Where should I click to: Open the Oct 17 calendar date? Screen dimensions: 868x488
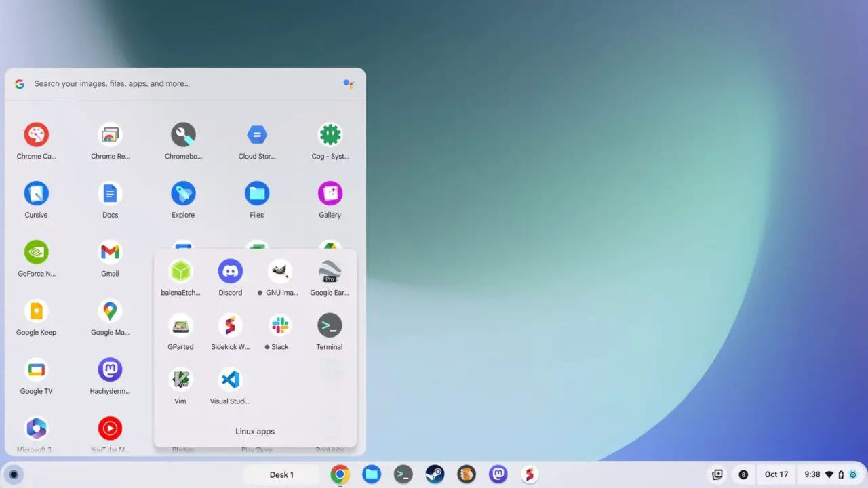776,474
